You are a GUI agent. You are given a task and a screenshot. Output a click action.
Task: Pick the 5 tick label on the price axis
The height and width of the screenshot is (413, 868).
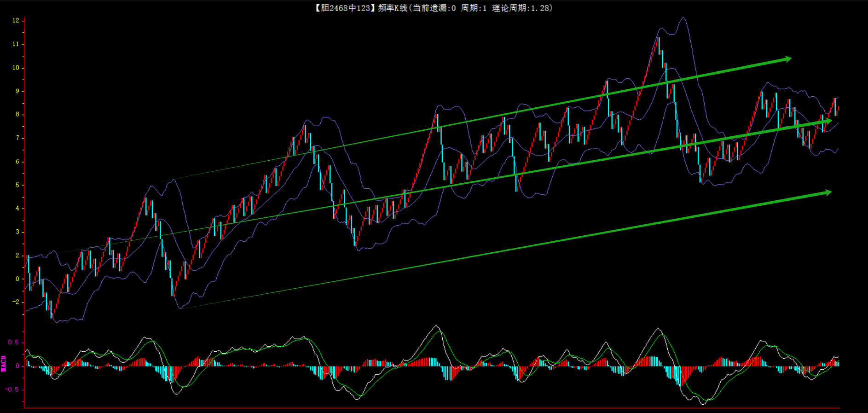(17, 185)
